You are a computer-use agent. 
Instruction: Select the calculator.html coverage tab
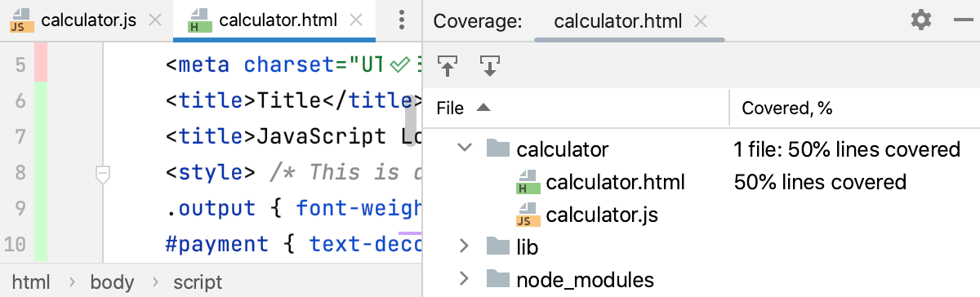618,21
